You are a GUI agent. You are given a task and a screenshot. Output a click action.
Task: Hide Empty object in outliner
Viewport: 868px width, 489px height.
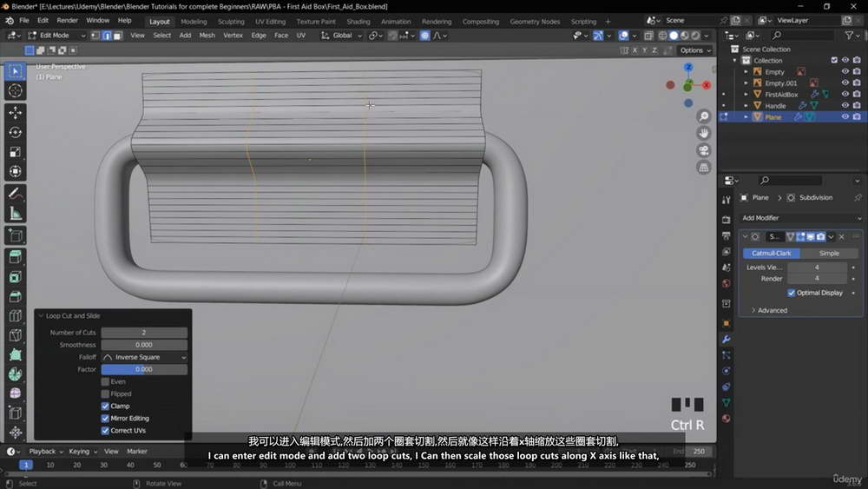point(845,71)
